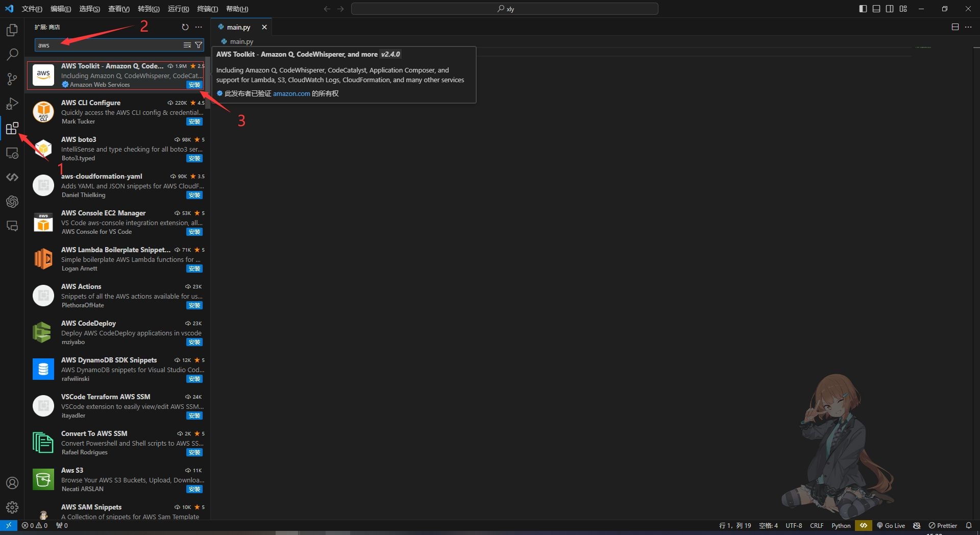Install AWS CodeDeploy extension
Viewport: 980px width, 535px height.
click(x=194, y=342)
